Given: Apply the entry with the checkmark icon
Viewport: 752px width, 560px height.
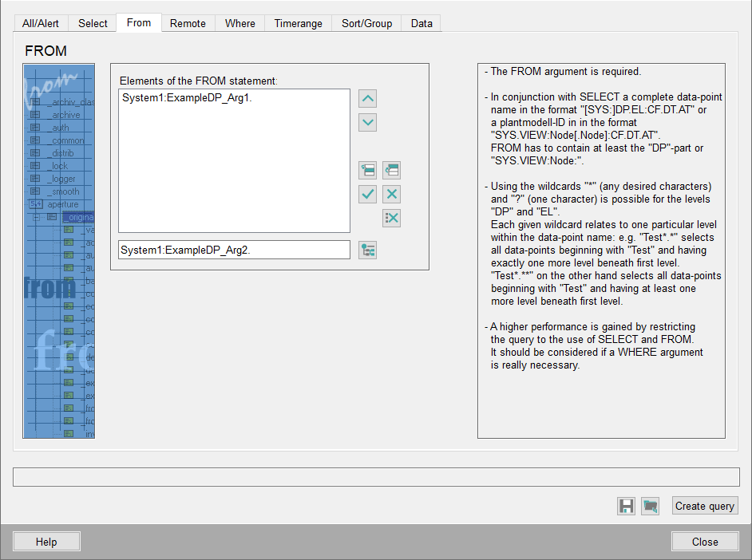Looking at the screenshot, I should point(367,194).
